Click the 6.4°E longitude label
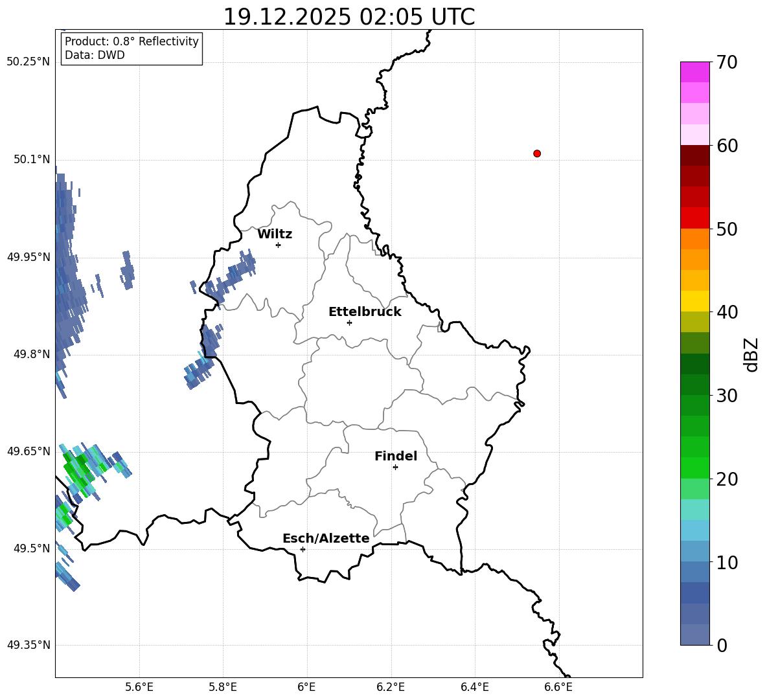 (474, 687)
